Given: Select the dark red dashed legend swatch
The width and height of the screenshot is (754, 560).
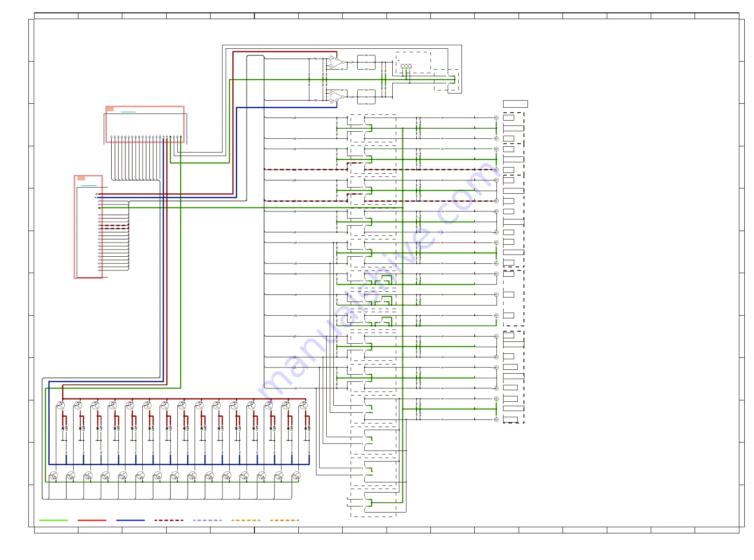Looking at the screenshot, I should pyautogui.click(x=169, y=520).
